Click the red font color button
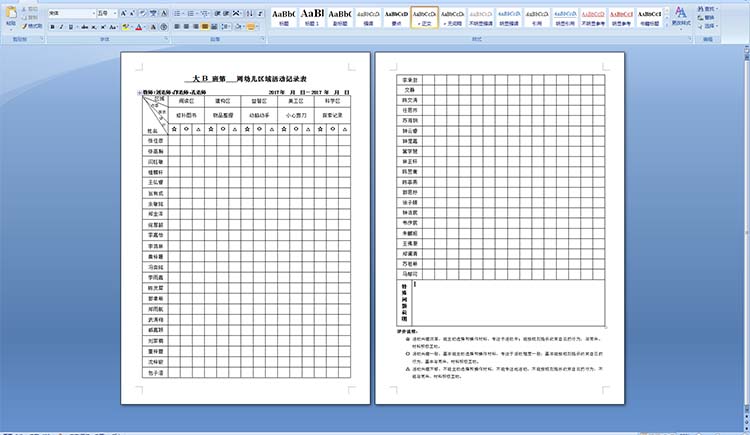 coord(139,27)
